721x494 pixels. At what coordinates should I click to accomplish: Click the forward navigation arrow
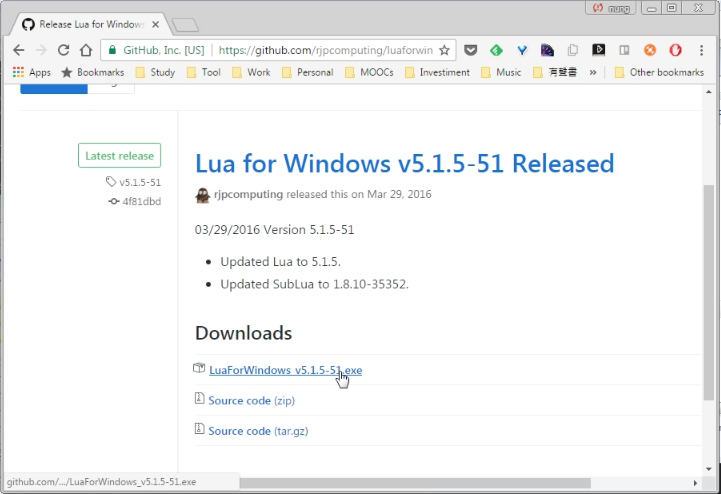coord(41,50)
